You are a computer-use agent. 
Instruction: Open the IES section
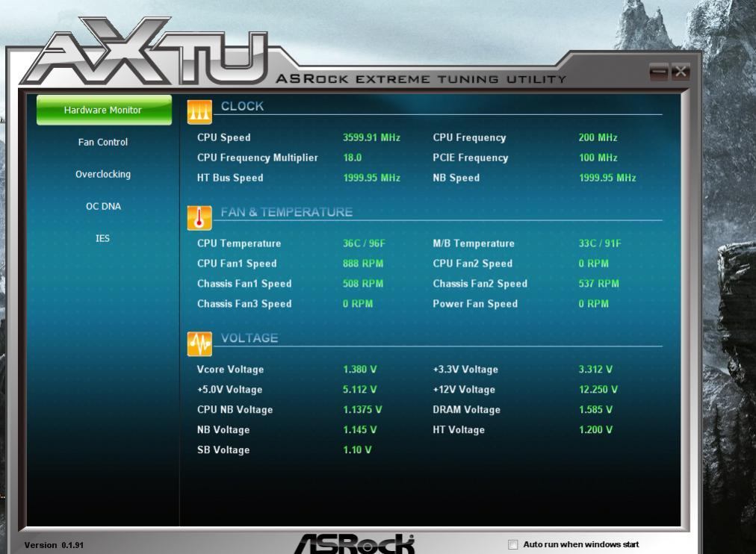tap(102, 238)
